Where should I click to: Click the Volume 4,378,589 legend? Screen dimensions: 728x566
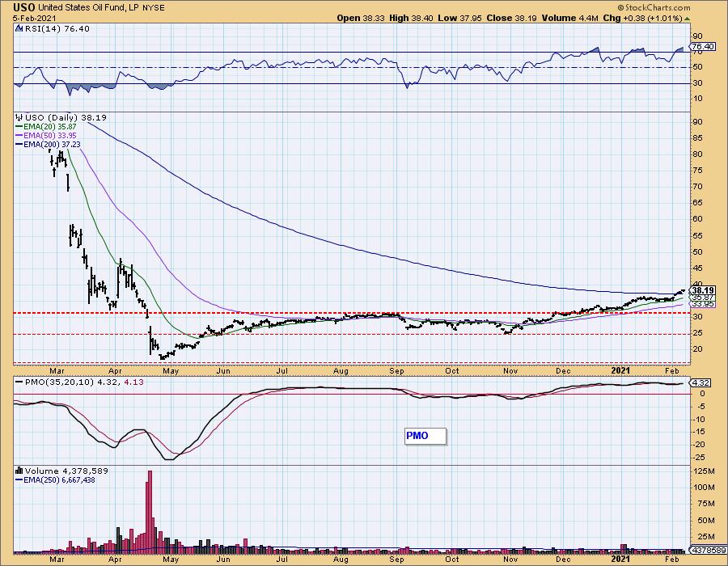click(x=66, y=471)
